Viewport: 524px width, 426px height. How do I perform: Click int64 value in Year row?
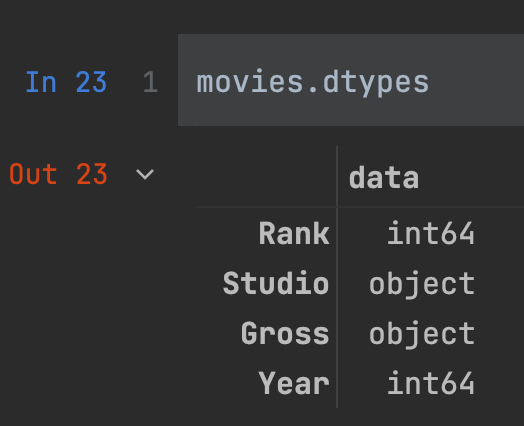[x=431, y=383]
